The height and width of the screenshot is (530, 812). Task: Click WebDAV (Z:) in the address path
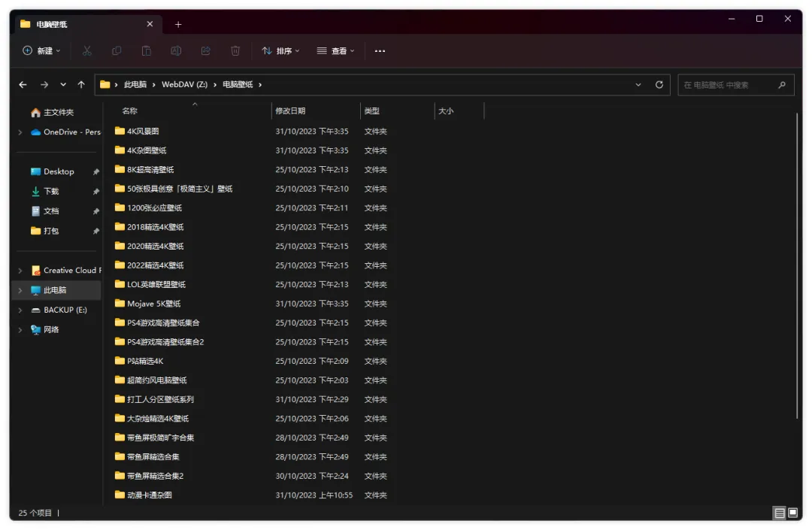184,85
